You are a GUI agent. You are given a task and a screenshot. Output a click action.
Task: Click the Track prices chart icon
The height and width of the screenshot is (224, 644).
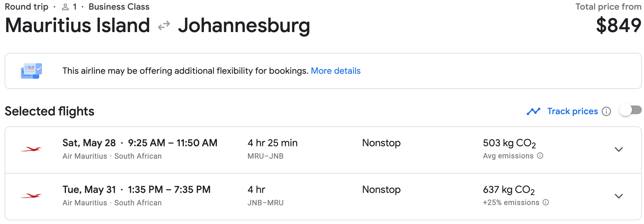point(533,111)
